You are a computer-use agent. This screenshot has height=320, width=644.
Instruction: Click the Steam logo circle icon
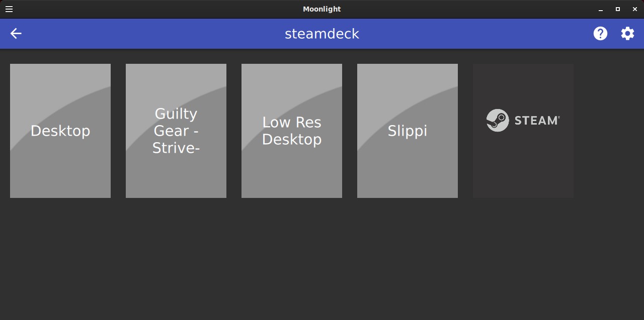coord(498,121)
